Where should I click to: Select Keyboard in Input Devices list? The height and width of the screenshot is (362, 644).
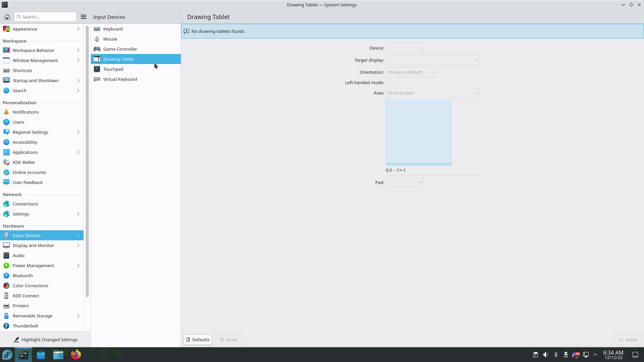(x=136, y=29)
